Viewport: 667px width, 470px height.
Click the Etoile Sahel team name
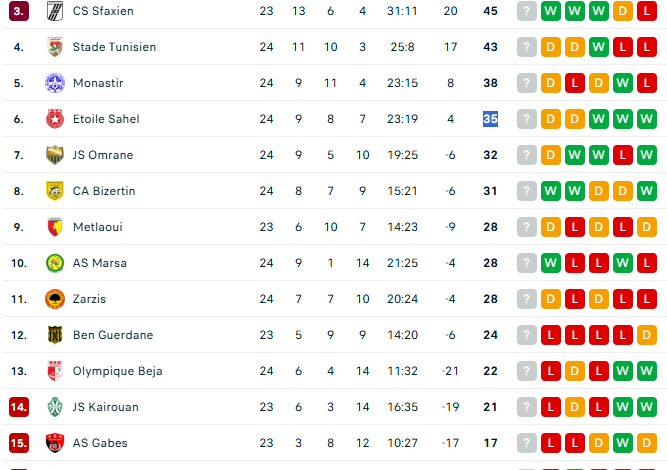coord(106,119)
